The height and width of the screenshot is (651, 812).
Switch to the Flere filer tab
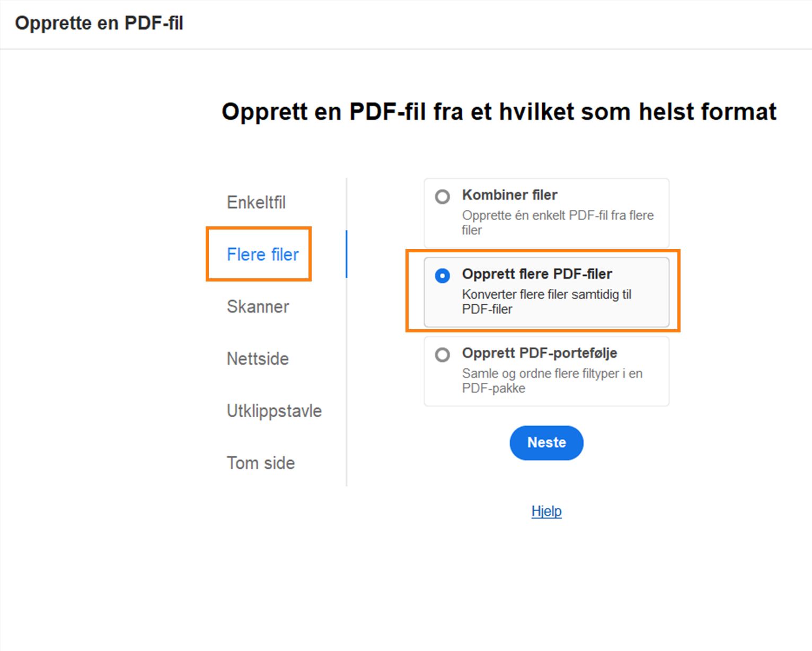pyautogui.click(x=262, y=254)
